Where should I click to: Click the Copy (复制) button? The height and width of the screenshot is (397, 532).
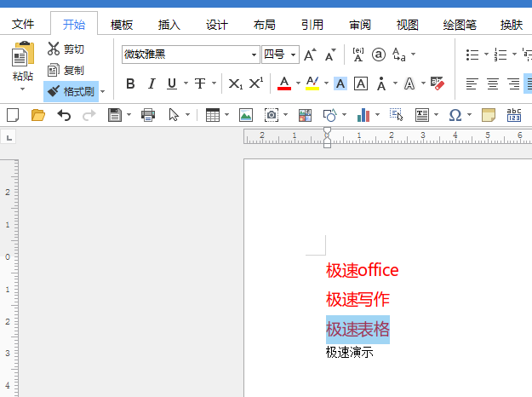(x=66, y=71)
